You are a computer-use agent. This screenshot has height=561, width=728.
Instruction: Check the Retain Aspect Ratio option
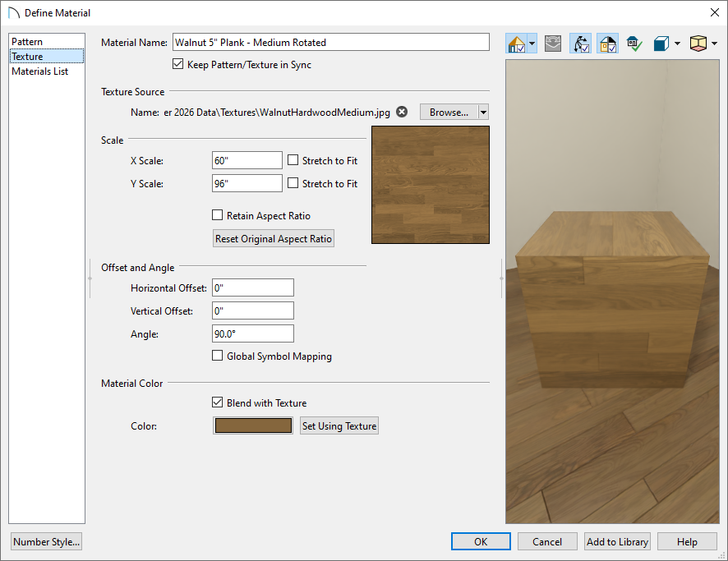pos(218,214)
